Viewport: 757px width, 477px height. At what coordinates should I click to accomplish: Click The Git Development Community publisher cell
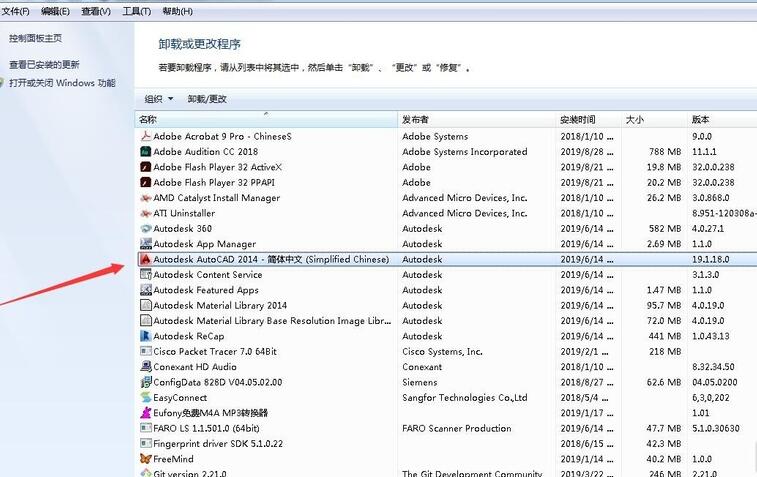[x=472, y=473]
